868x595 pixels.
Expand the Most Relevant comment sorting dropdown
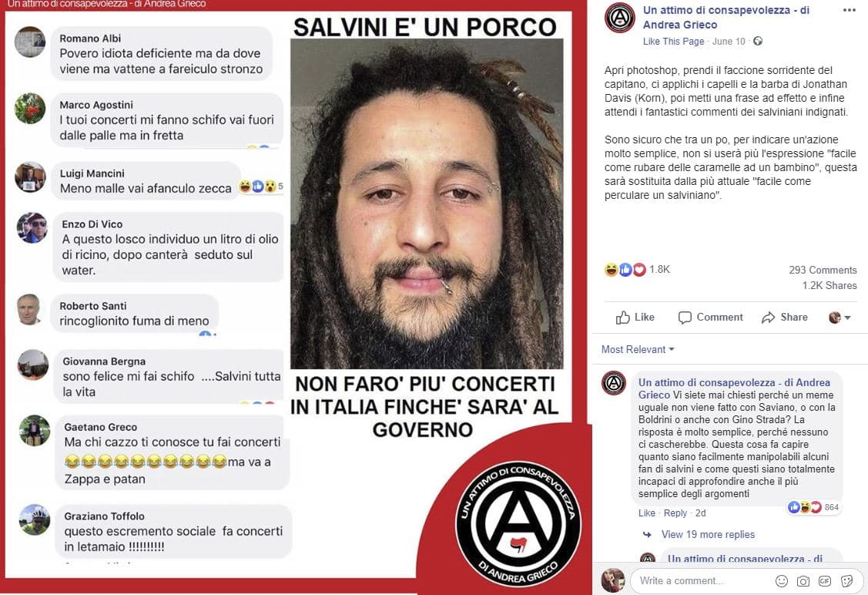click(638, 350)
